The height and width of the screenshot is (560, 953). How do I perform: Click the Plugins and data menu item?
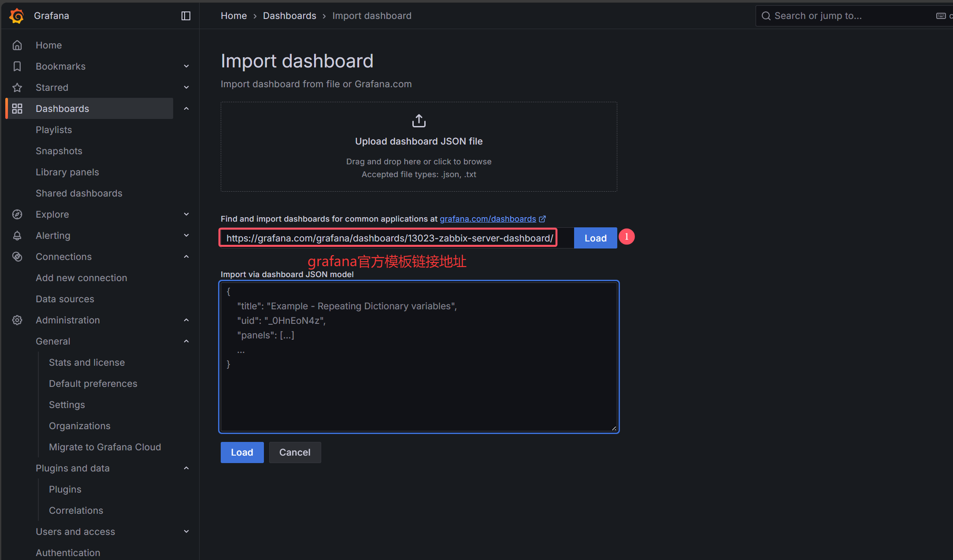[x=73, y=468]
